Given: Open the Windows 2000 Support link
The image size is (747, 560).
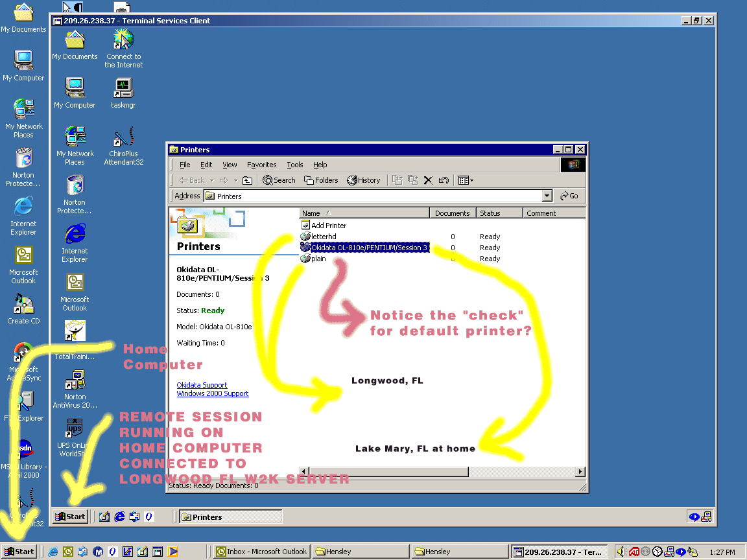Looking at the screenshot, I should click(212, 393).
